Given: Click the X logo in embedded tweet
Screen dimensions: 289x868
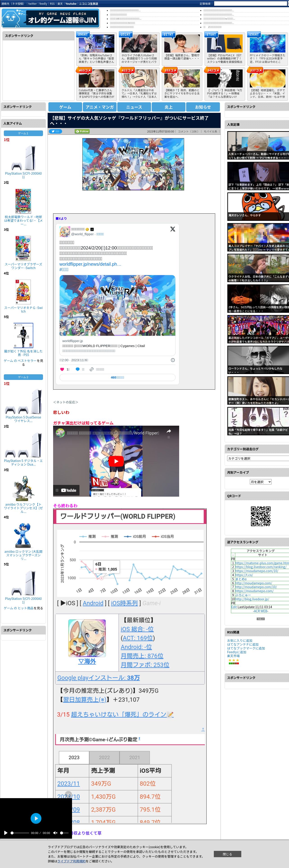Looking at the screenshot, I should [173, 229].
